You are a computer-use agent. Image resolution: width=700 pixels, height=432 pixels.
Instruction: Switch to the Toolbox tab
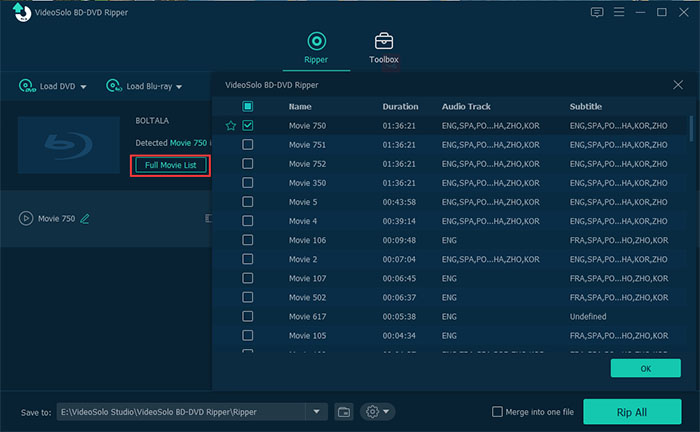(383, 48)
